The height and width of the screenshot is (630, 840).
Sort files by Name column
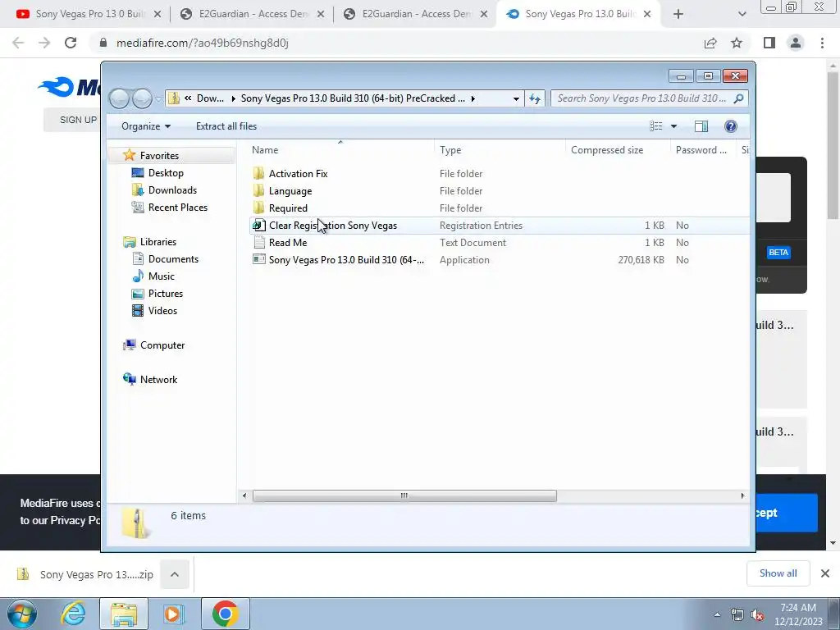(x=340, y=150)
